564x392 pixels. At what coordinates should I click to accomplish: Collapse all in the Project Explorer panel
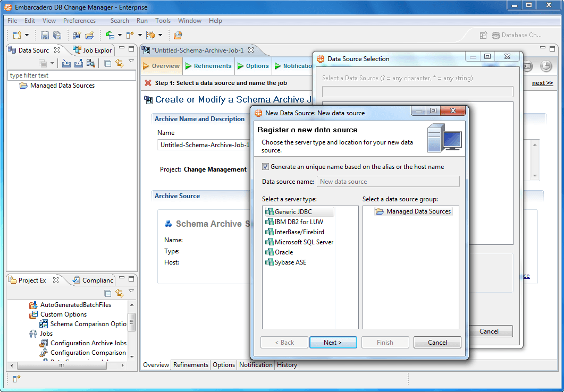coord(107,294)
